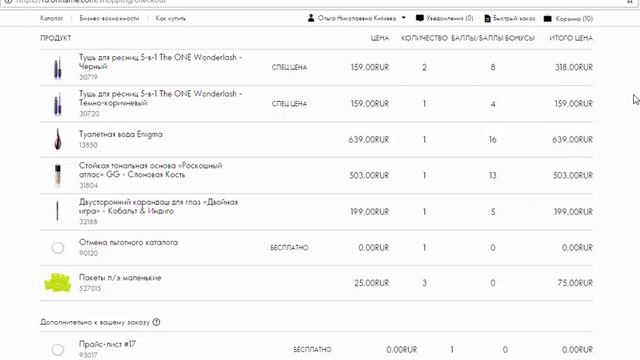Open Двусторонний карандаш для глаз product
This screenshot has height=360, width=640.
(x=158, y=206)
